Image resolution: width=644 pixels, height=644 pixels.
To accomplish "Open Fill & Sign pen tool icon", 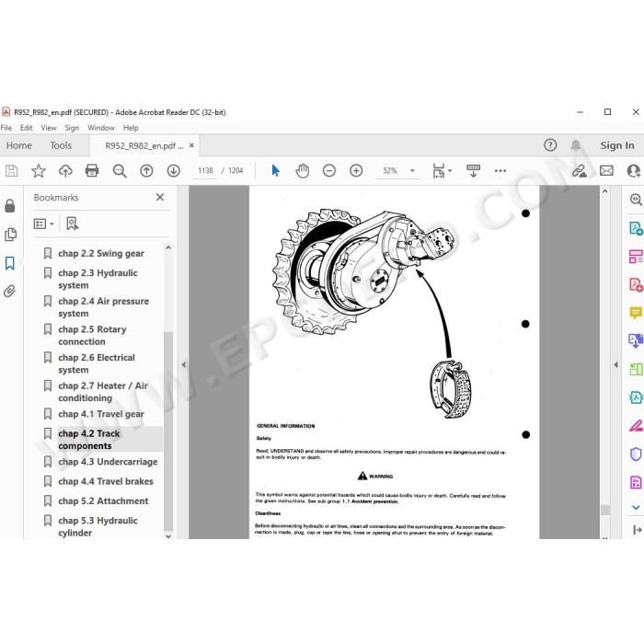I will (636, 425).
